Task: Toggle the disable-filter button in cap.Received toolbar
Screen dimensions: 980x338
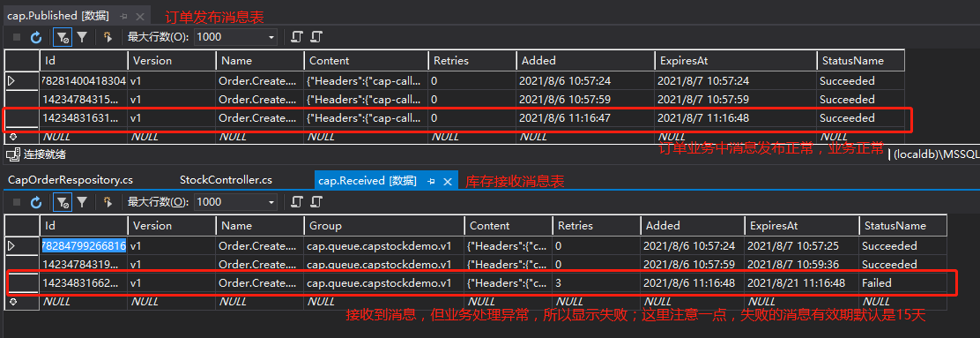Action: click(x=63, y=201)
